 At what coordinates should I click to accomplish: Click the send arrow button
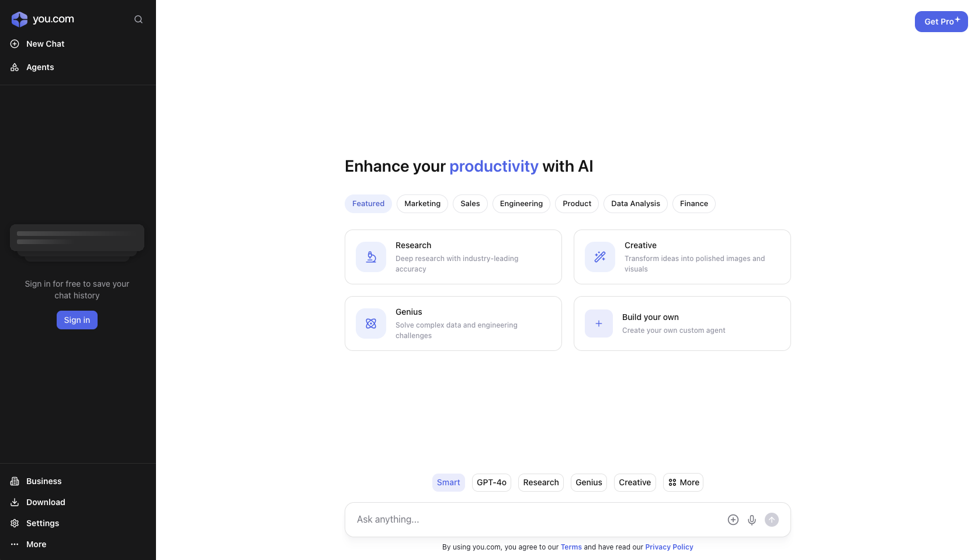[x=772, y=520]
